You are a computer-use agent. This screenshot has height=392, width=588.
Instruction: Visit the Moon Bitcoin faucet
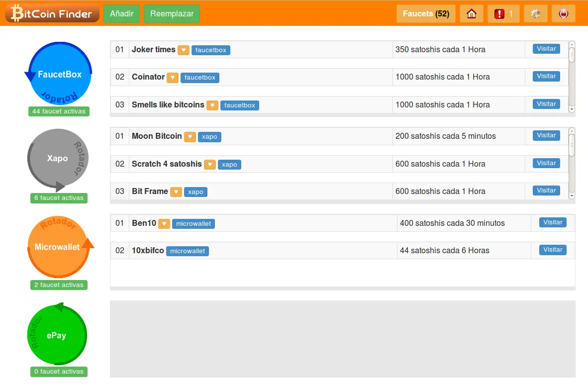[546, 135]
